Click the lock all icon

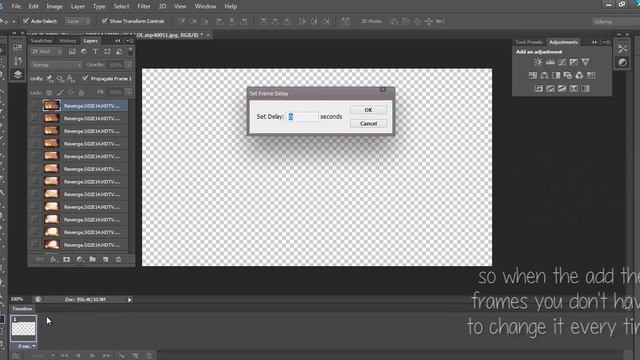click(81, 93)
